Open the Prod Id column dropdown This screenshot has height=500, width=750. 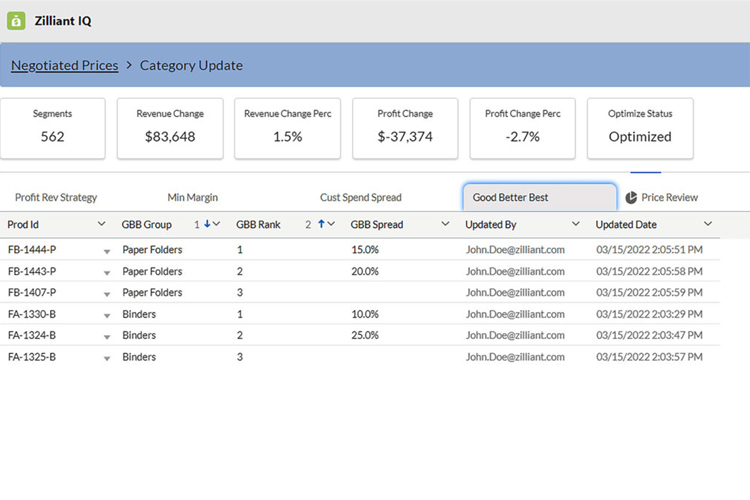(101, 225)
